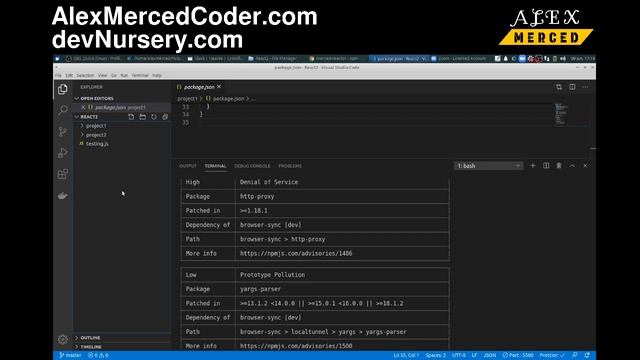Collapse the Open Editors section

coord(77,98)
